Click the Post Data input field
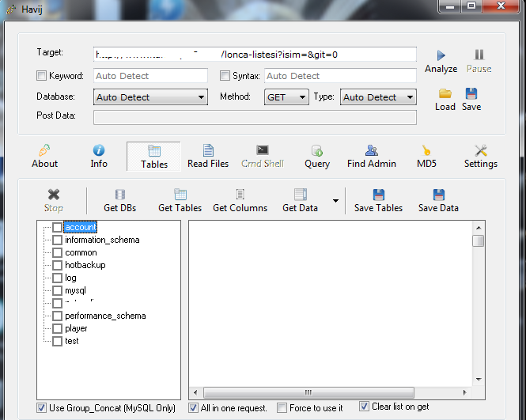 tap(255, 118)
